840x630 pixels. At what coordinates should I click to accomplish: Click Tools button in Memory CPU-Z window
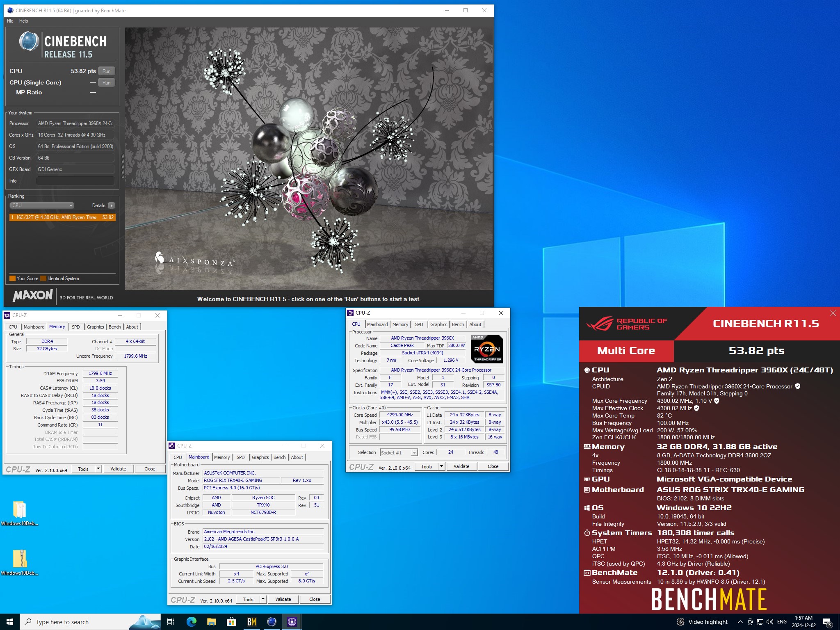[83, 469]
